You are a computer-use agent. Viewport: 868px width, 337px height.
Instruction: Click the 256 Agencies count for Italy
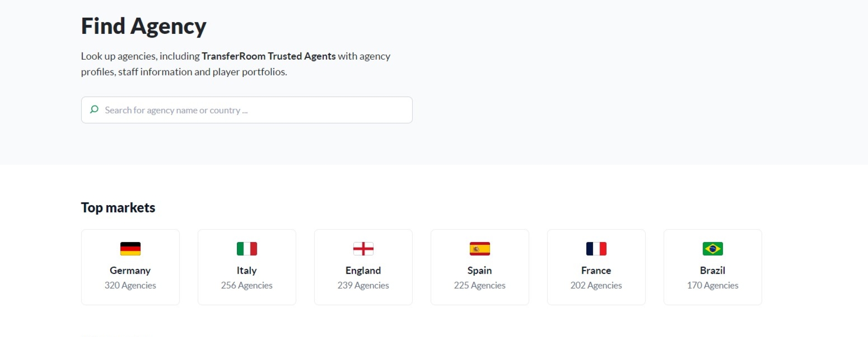pyautogui.click(x=247, y=286)
